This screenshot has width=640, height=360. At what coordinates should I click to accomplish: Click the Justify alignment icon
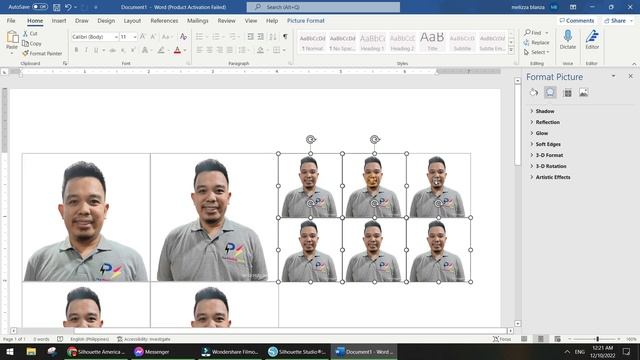coord(230,50)
